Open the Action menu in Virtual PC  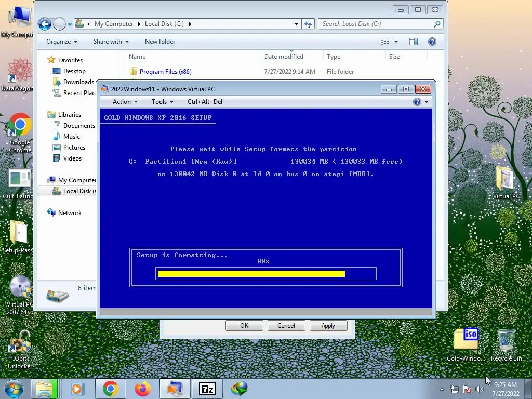click(x=125, y=102)
